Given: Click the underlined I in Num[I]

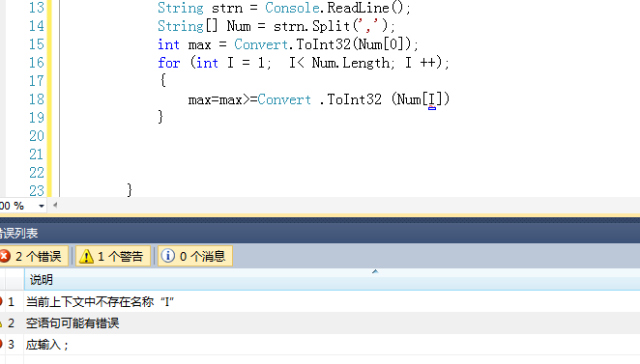Looking at the screenshot, I should [431, 99].
